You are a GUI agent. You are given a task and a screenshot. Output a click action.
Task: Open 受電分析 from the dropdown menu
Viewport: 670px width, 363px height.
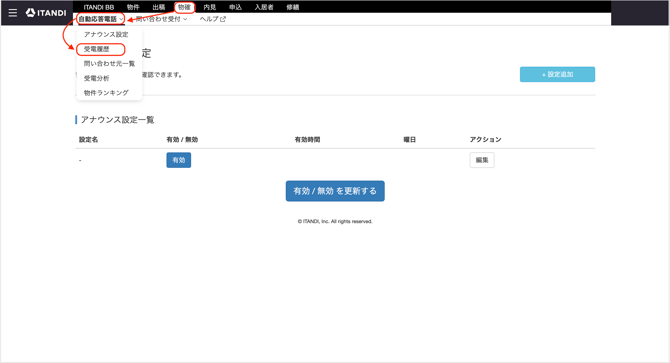pyautogui.click(x=97, y=78)
